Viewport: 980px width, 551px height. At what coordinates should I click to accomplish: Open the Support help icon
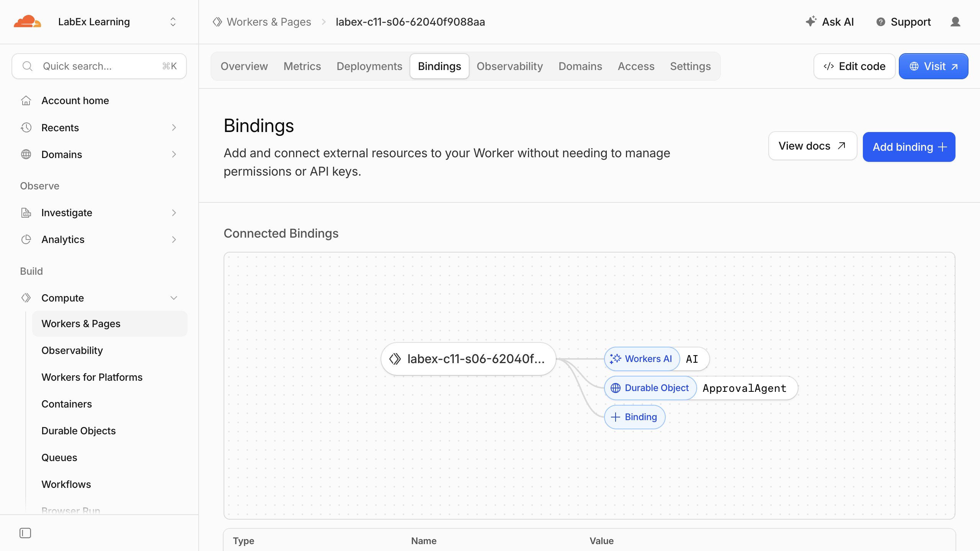pyautogui.click(x=880, y=22)
